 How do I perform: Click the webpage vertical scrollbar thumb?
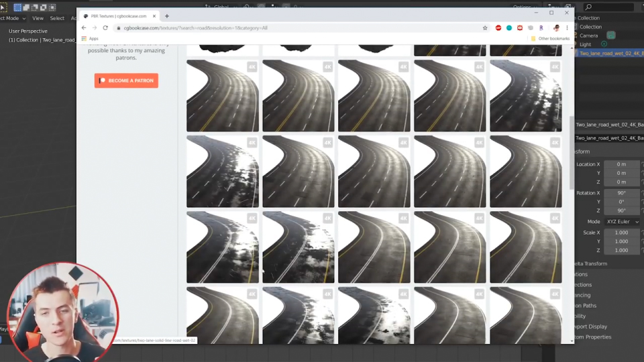[572, 153]
